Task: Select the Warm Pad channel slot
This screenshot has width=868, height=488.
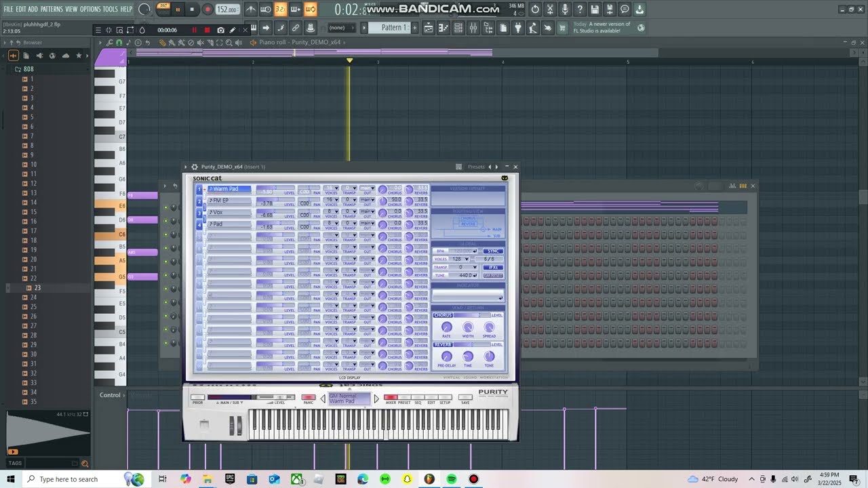Action: coord(229,189)
